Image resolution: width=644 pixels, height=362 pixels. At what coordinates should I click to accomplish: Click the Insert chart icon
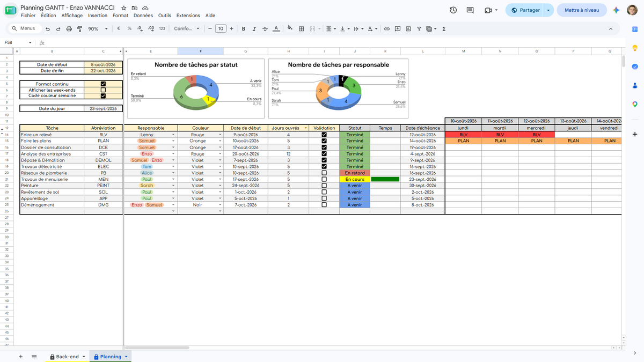[408, 29]
